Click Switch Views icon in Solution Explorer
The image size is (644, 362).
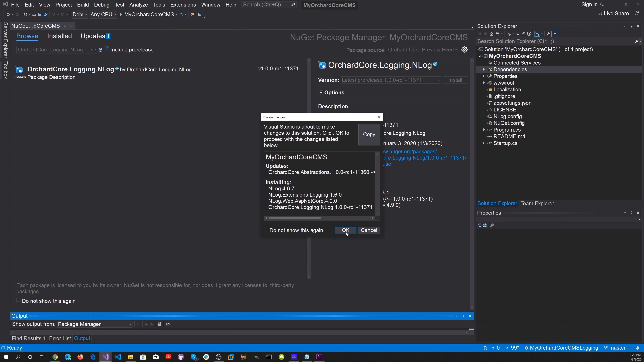[x=497, y=34]
